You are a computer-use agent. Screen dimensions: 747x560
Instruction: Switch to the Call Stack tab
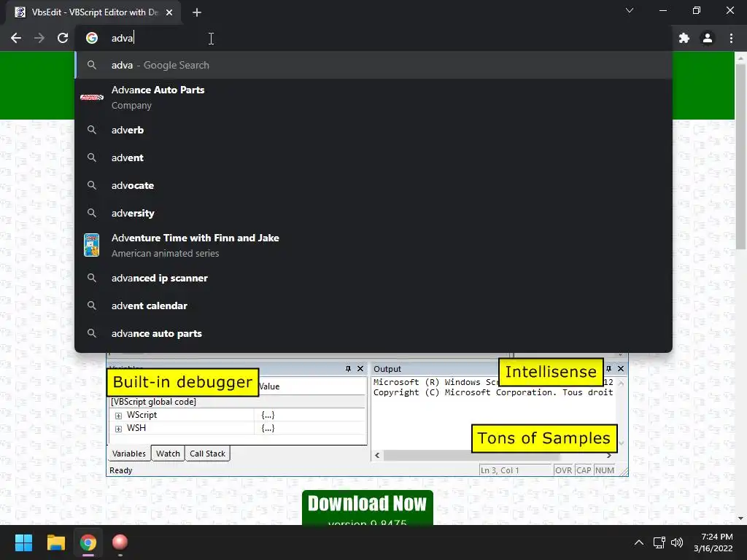[x=207, y=454]
